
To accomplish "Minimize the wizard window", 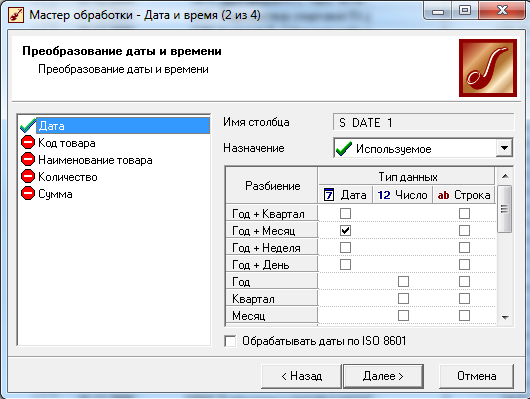I will (x=438, y=11).
